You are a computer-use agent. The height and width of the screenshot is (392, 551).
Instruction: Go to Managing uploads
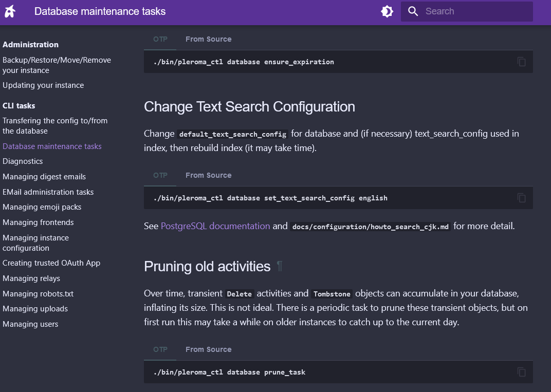tap(35, 309)
